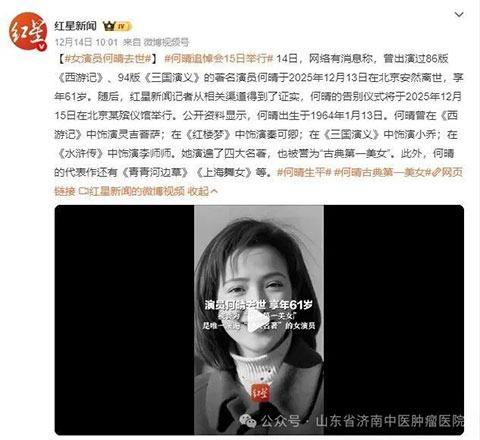This screenshot has height=440, width=480.
Task: Open the #何晴古典第一美女# topic link
Action: (x=383, y=172)
